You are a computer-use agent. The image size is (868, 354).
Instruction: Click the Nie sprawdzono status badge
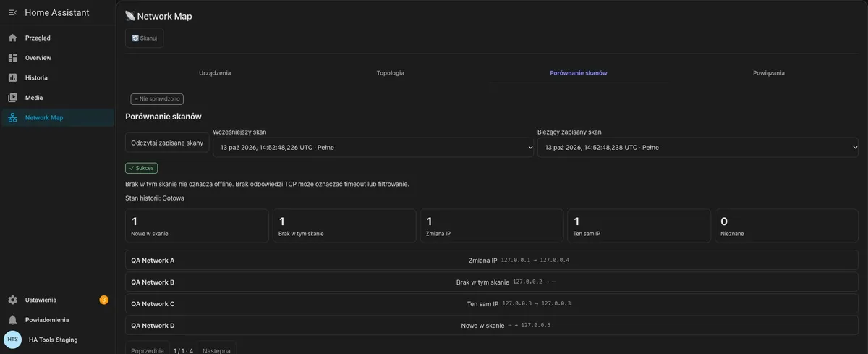pos(157,98)
